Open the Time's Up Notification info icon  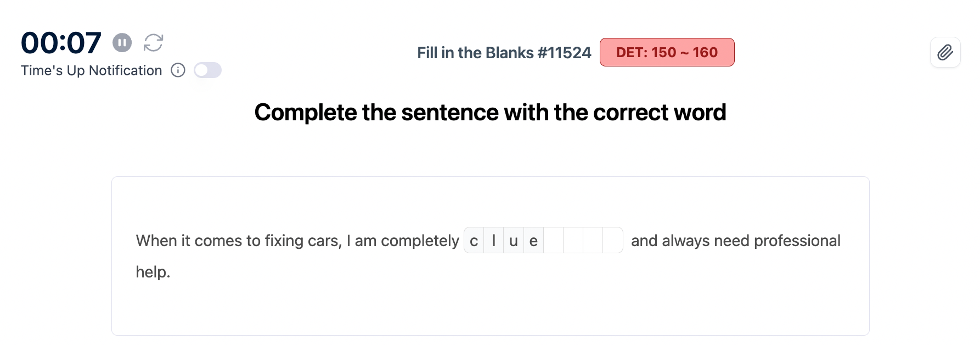coord(178,70)
